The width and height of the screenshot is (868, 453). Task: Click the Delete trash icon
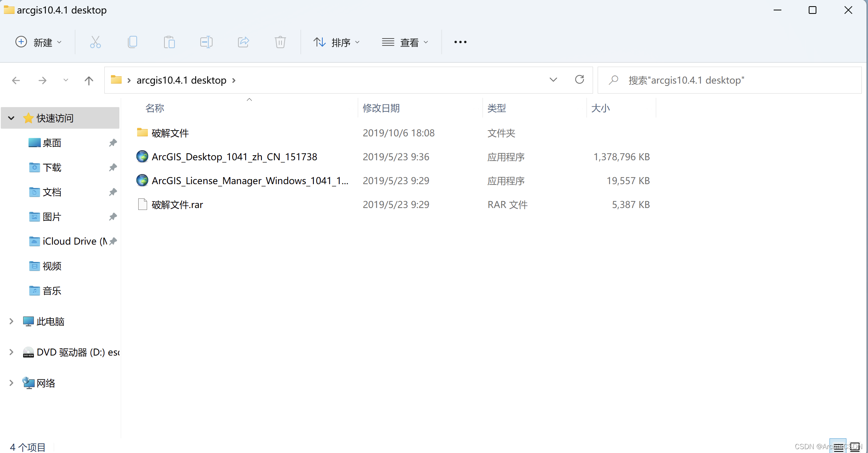point(280,42)
